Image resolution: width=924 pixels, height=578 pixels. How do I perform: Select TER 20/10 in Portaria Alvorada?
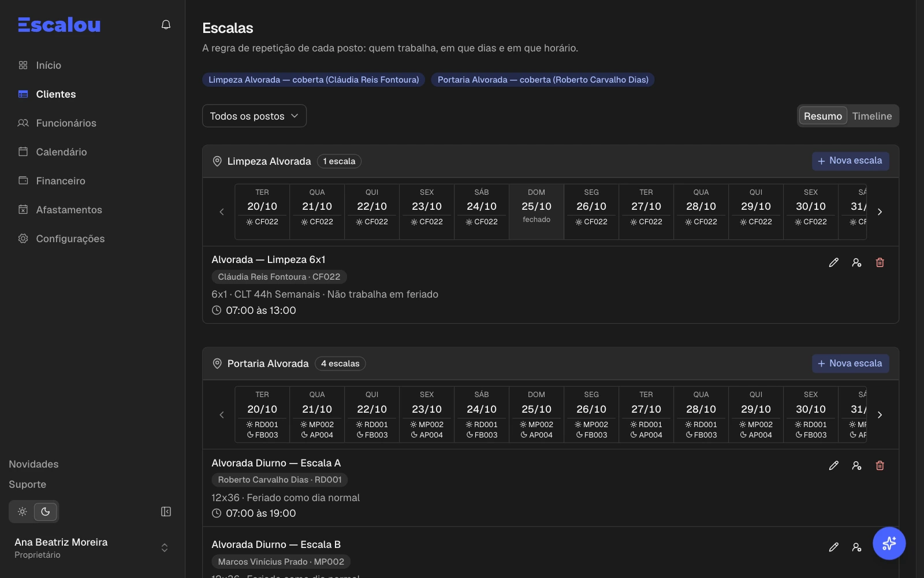pyautogui.click(x=262, y=414)
